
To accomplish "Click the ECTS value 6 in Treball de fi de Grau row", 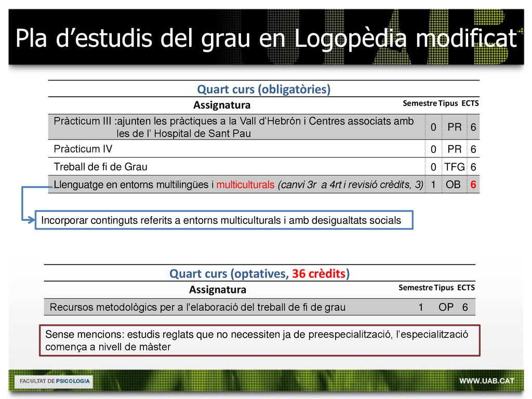I will (473, 167).
